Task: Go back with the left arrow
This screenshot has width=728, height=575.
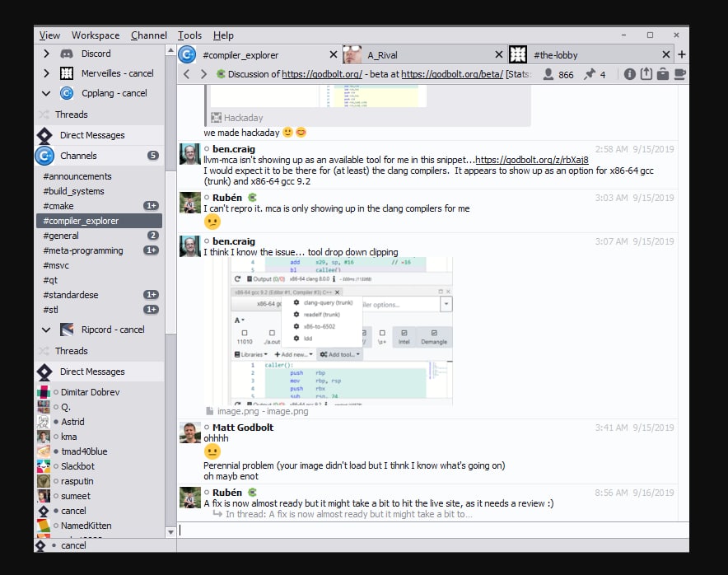Action: (186, 74)
